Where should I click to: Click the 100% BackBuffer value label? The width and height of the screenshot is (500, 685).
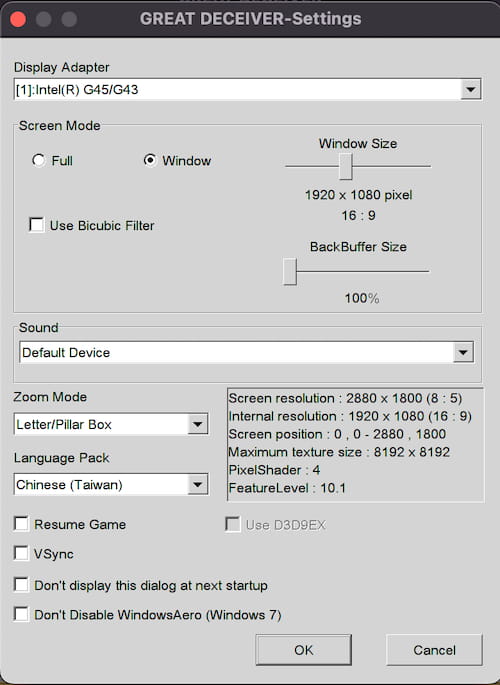pyautogui.click(x=362, y=298)
